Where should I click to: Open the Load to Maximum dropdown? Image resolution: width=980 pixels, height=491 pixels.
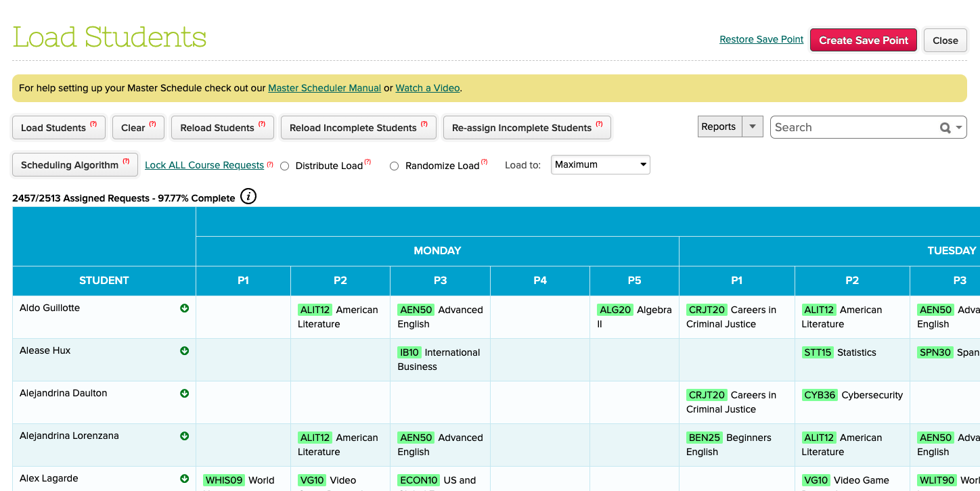(600, 164)
